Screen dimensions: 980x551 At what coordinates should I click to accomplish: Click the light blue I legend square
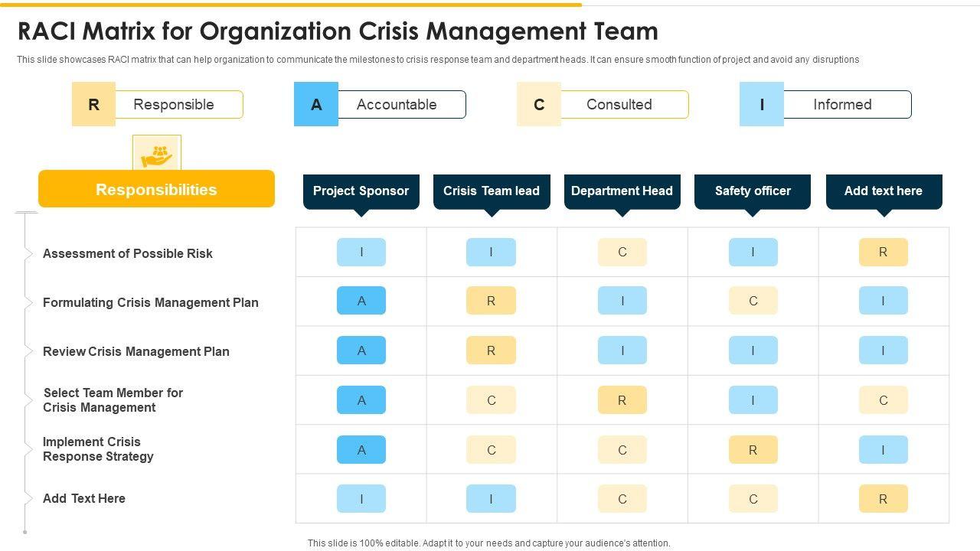[x=762, y=105]
